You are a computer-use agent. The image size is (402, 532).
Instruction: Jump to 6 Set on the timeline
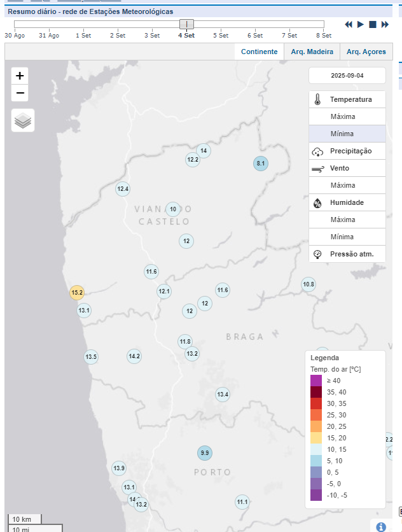pos(255,35)
